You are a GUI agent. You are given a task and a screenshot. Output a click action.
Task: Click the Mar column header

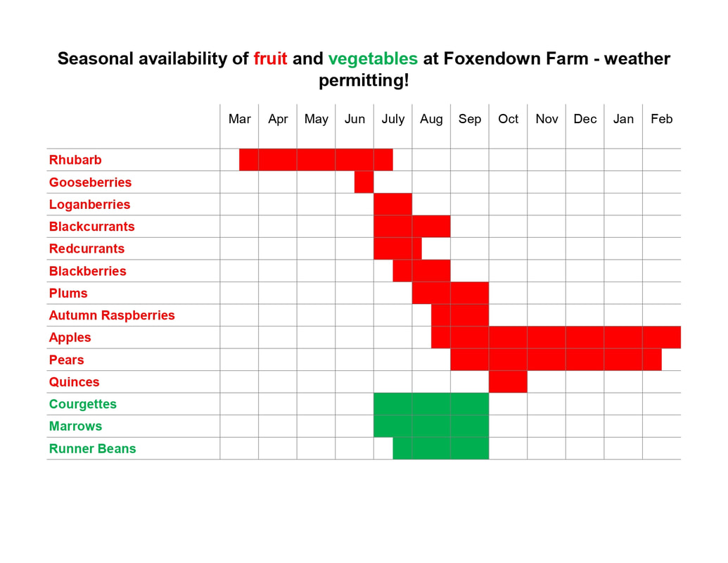(x=240, y=119)
